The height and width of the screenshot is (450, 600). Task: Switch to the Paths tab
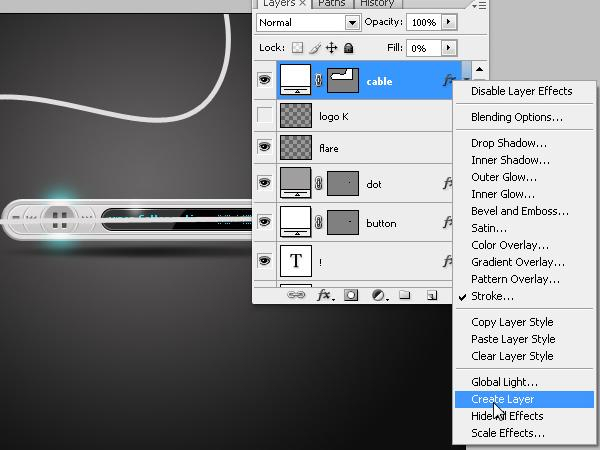pos(332,3)
